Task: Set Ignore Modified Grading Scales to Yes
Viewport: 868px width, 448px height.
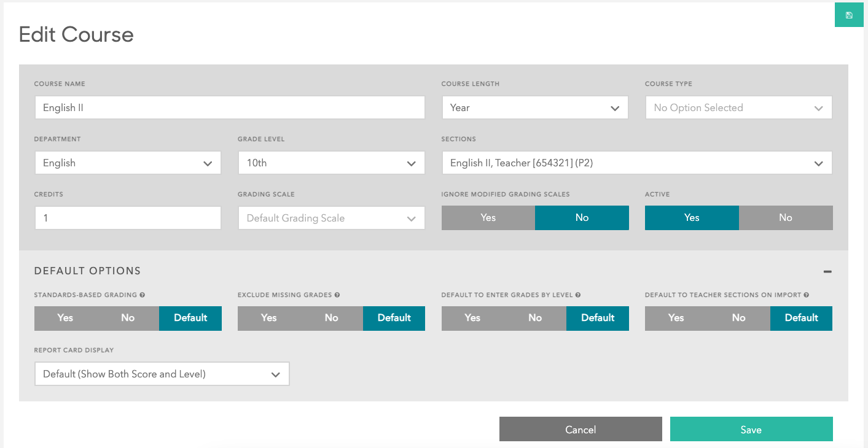Action: click(x=488, y=218)
